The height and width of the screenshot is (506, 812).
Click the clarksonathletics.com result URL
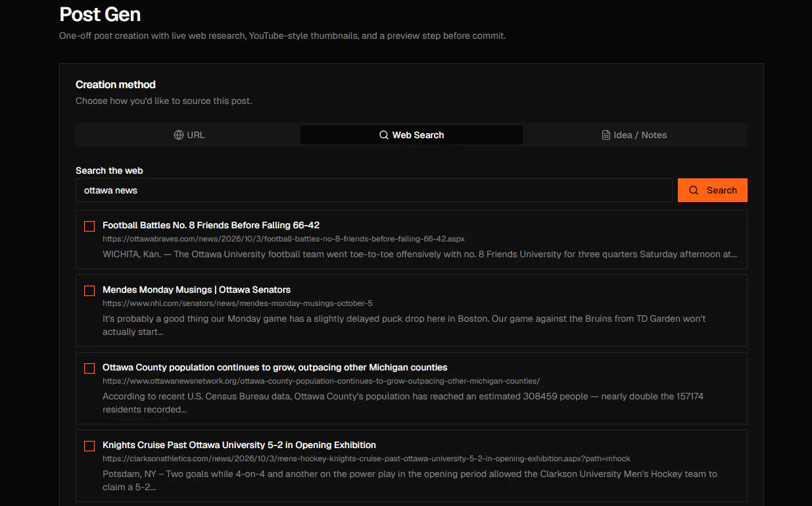click(x=366, y=459)
